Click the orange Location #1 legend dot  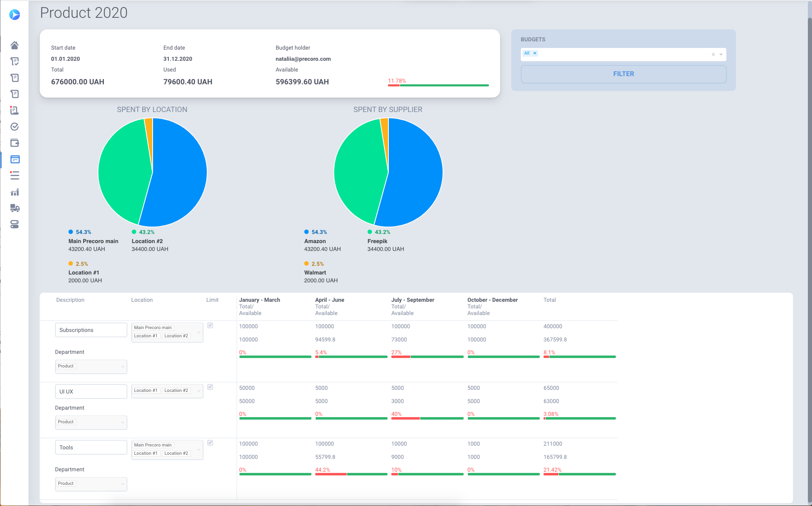coord(71,263)
